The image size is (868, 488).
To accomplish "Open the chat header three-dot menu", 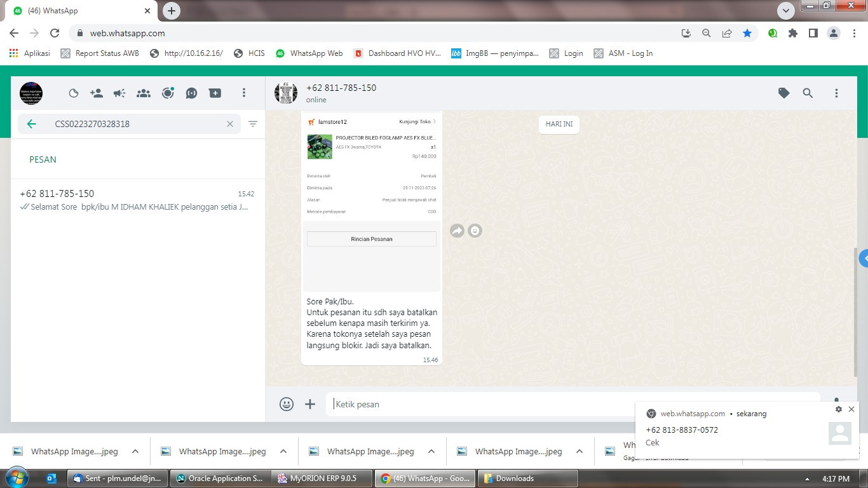I will (x=836, y=93).
